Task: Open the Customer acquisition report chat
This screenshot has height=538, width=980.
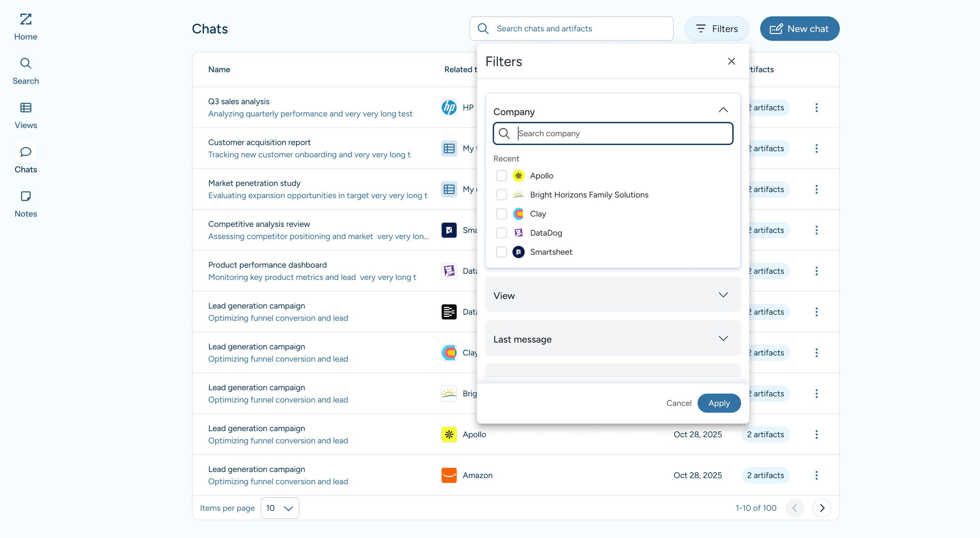Action: 259,142
